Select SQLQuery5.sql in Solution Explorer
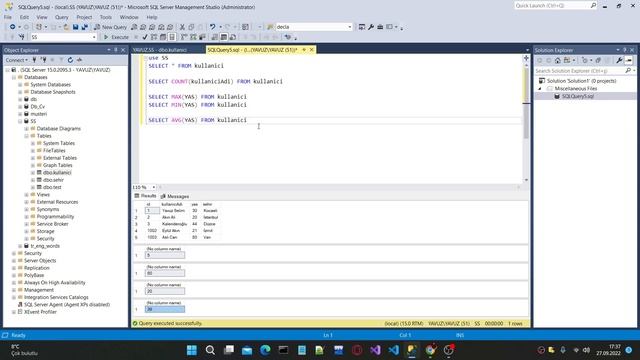Image resolution: width=640 pixels, height=360 pixels. tap(578, 96)
